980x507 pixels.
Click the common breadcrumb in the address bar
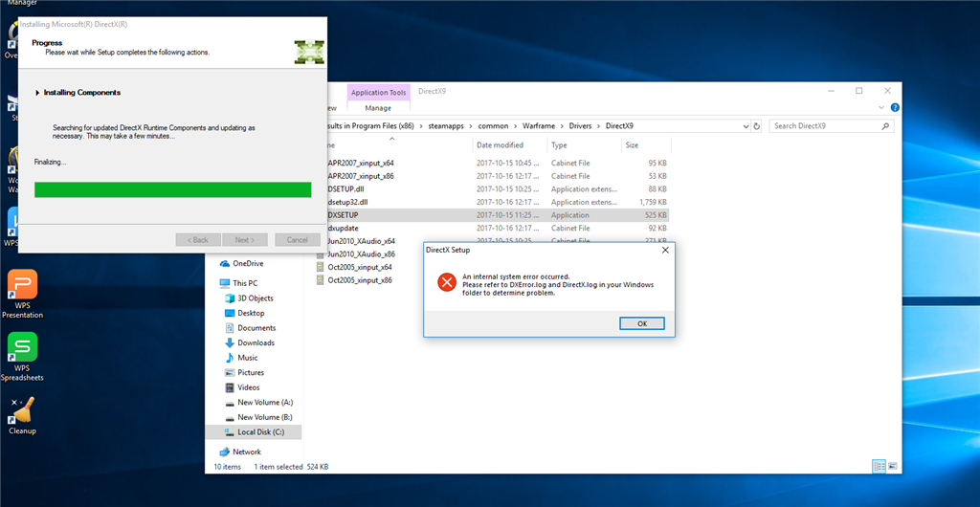493,126
